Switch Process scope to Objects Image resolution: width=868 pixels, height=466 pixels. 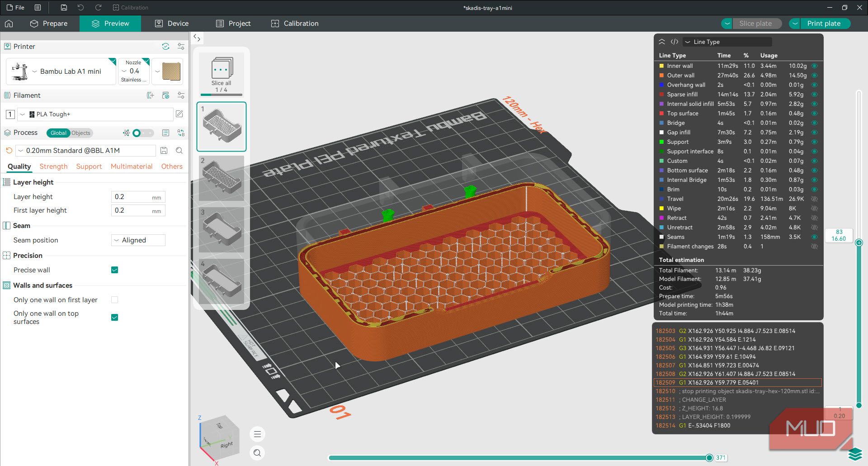tap(81, 133)
